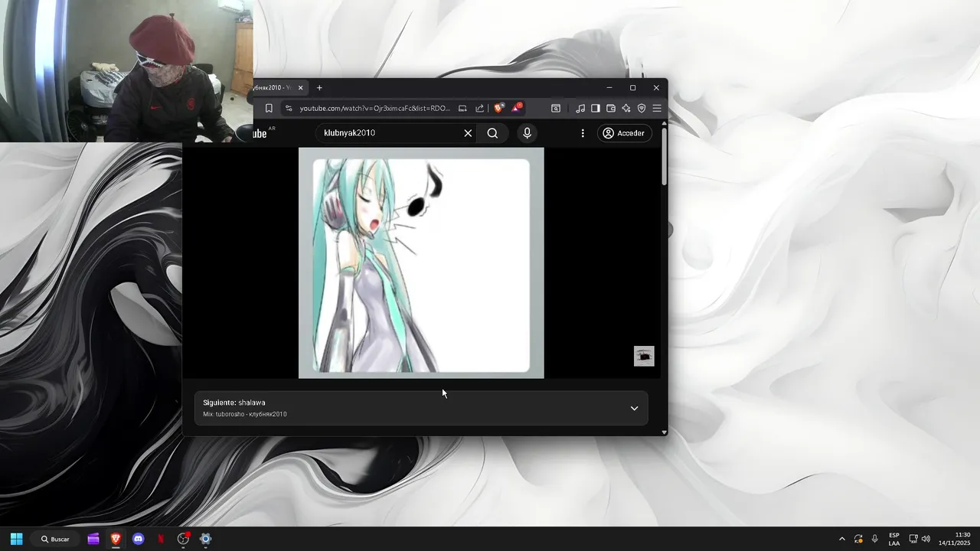Open the volume speaker tray icon
980x551 pixels.
point(926,539)
